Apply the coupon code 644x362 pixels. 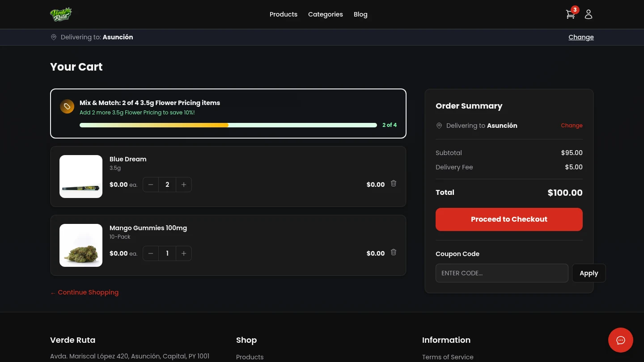tap(589, 273)
